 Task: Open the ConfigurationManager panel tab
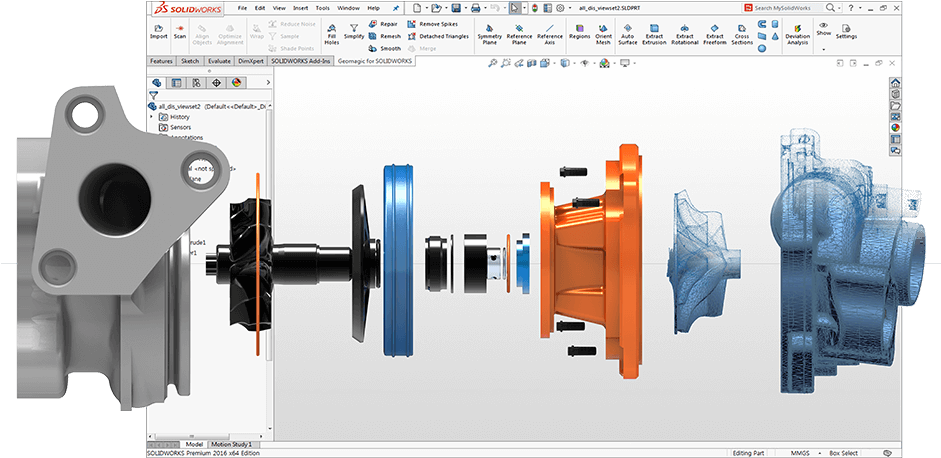pos(196,83)
